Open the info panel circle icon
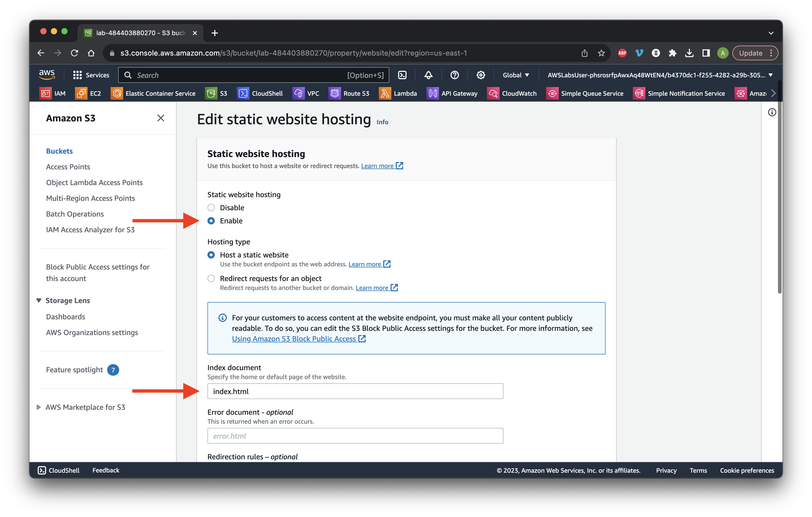 point(772,112)
